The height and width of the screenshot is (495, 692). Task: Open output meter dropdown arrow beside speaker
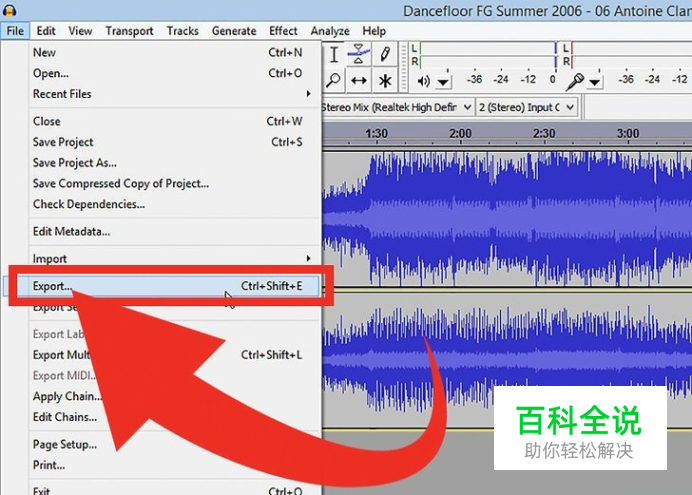click(443, 82)
